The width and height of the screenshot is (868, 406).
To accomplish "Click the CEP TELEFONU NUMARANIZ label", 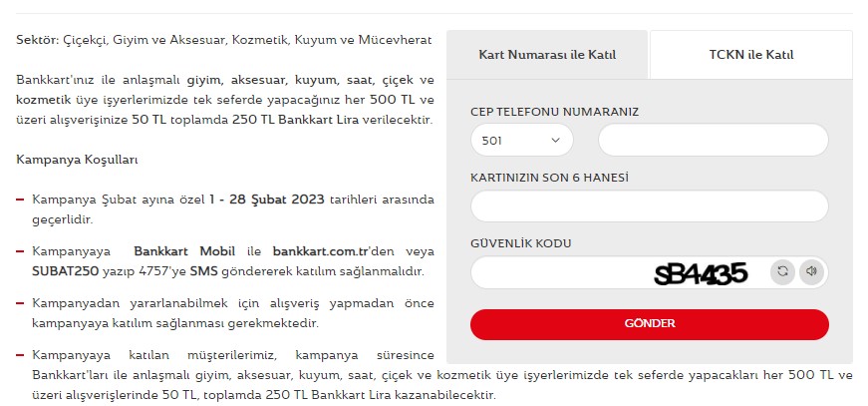I will click(554, 112).
